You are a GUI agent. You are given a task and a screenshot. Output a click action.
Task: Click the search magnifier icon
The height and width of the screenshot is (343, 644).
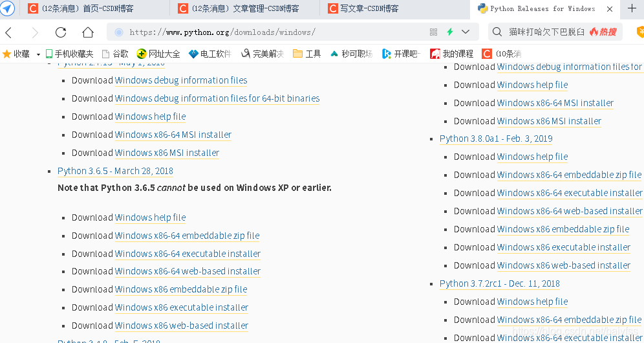point(497,32)
